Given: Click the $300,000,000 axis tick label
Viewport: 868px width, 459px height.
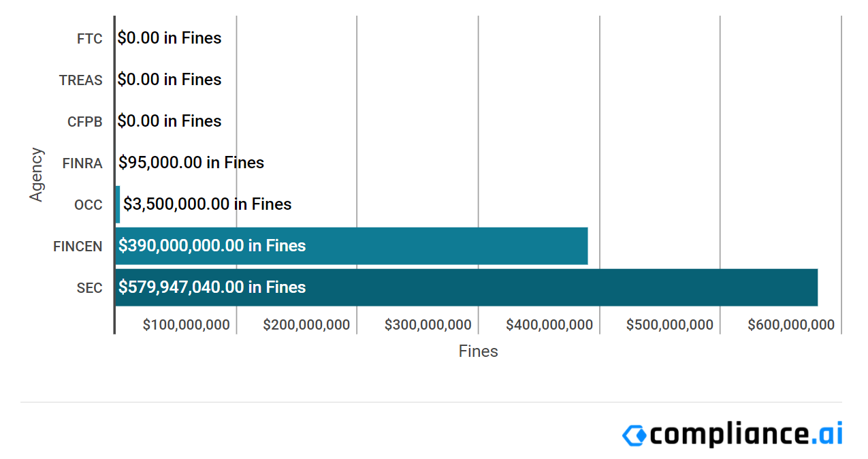Looking at the screenshot, I should point(428,325).
